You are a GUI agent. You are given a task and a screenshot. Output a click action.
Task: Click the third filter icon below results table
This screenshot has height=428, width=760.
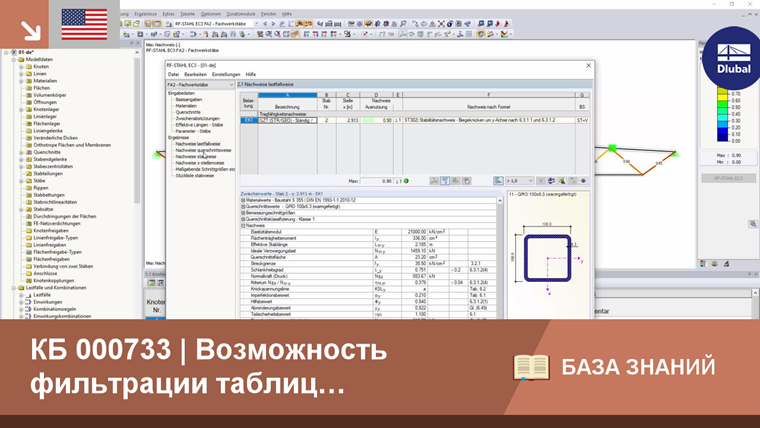click(x=456, y=181)
